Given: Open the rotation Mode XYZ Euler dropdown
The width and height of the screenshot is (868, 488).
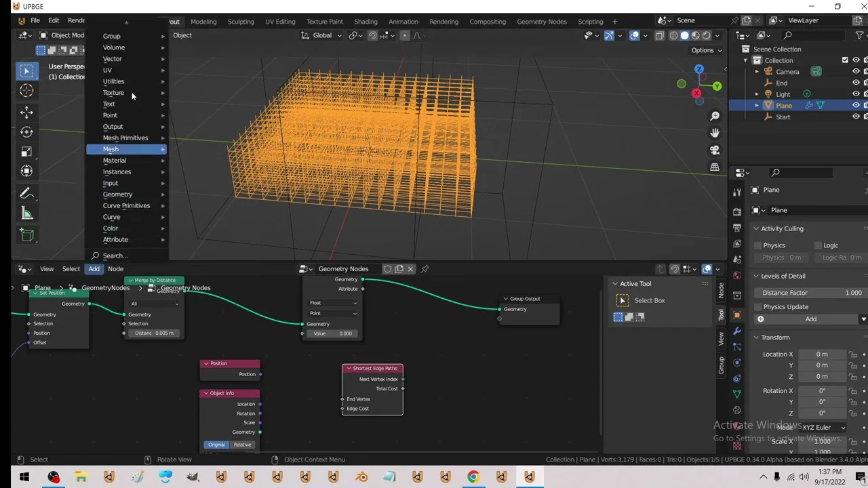Looking at the screenshot, I should 823,428.
